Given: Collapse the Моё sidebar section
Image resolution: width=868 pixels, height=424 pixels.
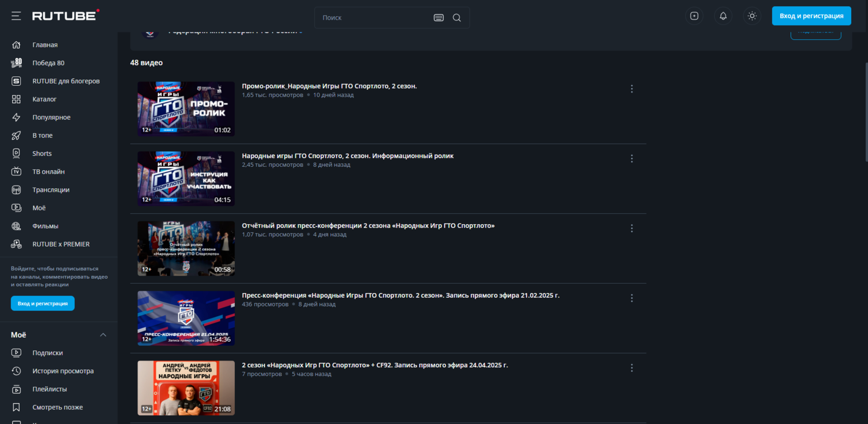Looking at the screenshot, I should click(103, 335).
